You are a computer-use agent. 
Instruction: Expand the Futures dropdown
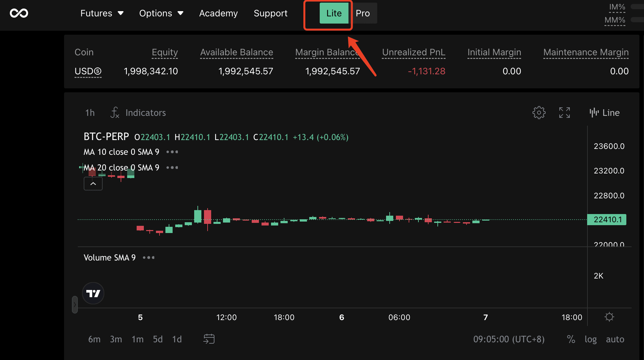pyautogui.click(x=102, y=13)
